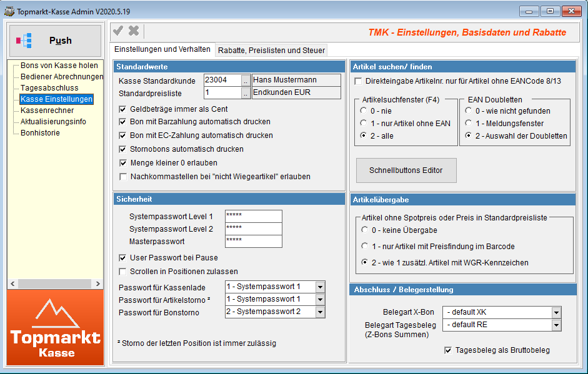Switch to 'Rabatte, Preislisten und Steuer' tab

(x=271, y=50)
